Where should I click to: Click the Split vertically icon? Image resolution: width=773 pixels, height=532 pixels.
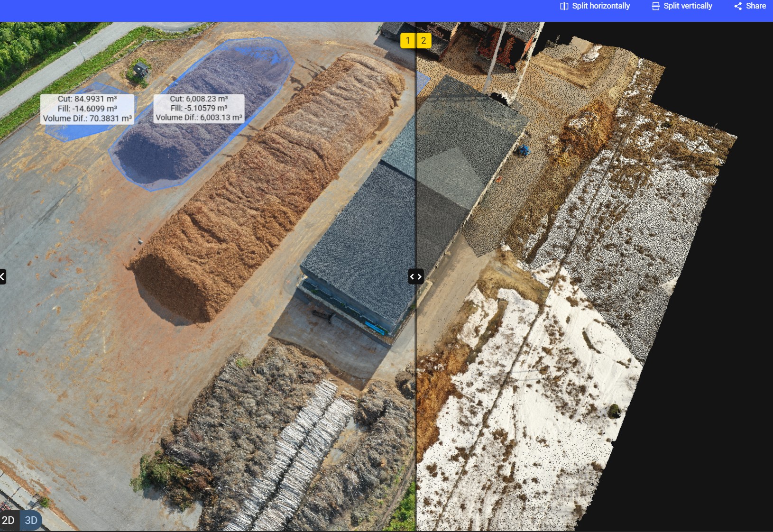click(x=655, y=6)
